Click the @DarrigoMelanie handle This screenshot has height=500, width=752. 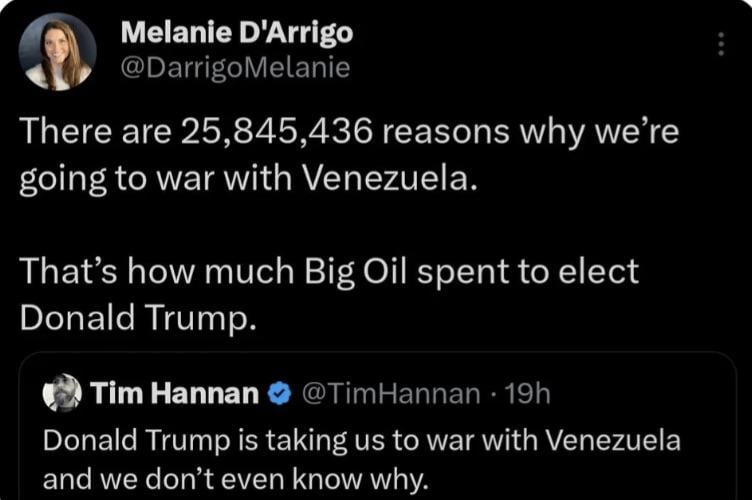click(235, 68)
